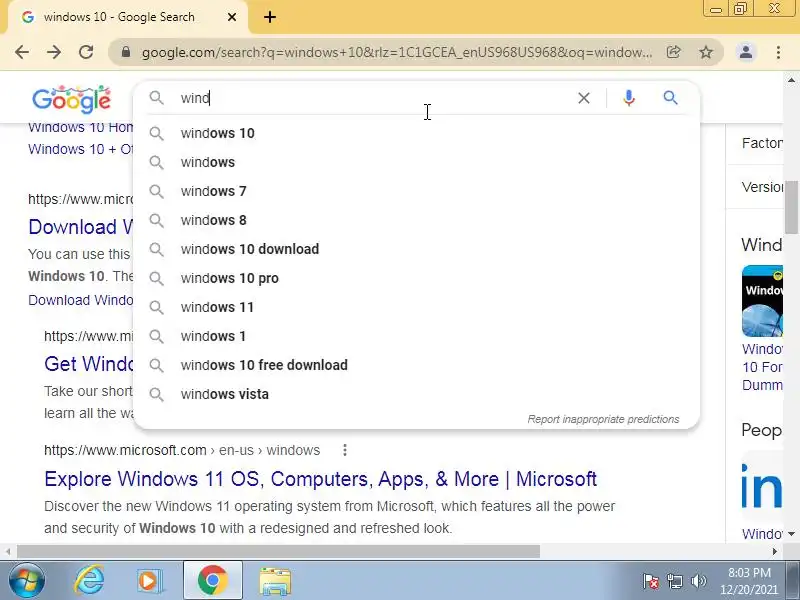Open a new tab with the plus button
800x600 pixels.
(270, 17)
